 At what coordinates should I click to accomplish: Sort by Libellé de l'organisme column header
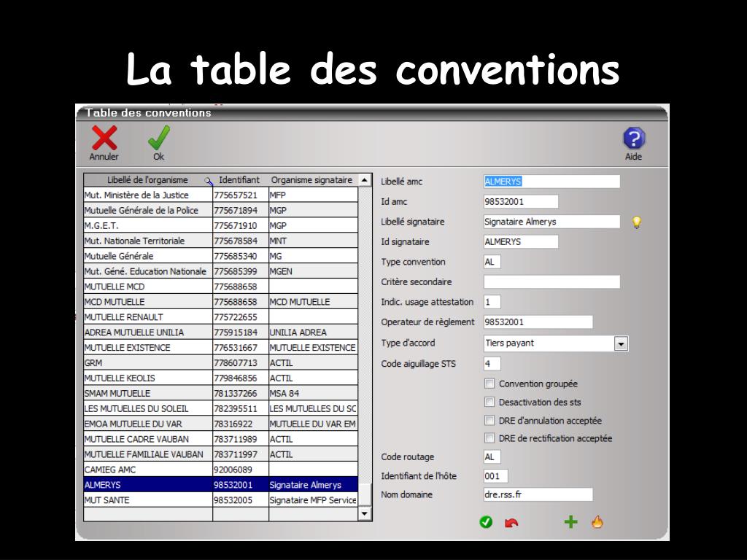tap(147, 180)
